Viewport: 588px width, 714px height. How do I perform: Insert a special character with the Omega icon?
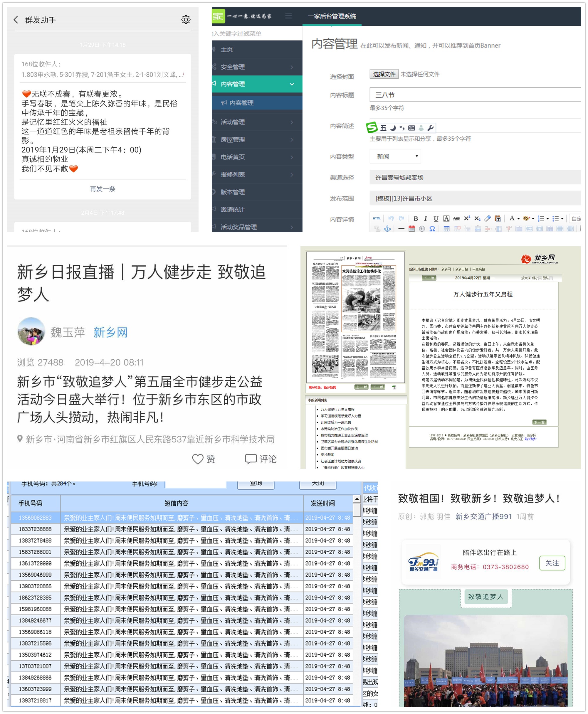[x=432, y=229]
